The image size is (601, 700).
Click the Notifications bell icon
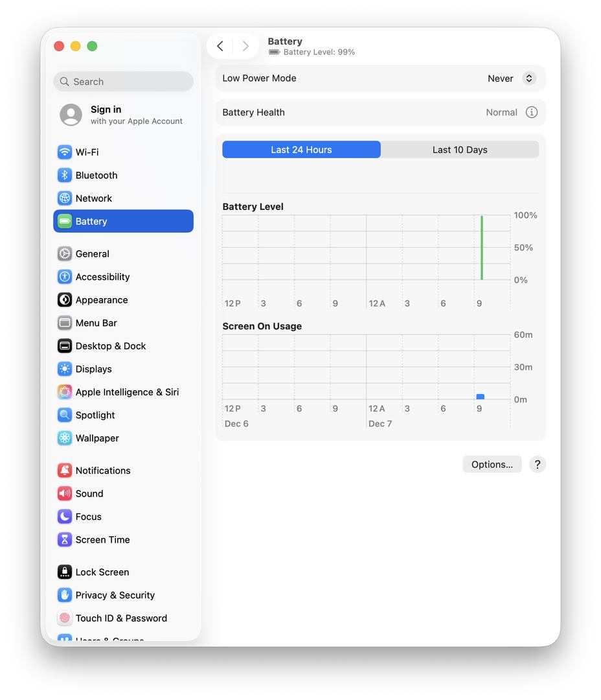[x=65, y=471]
